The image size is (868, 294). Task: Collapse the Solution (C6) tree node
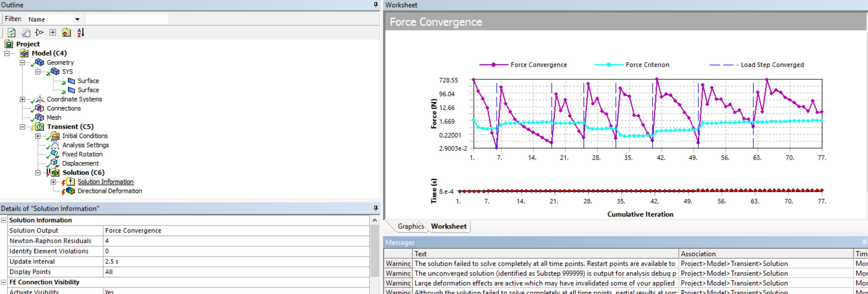(x=38, y=173)
